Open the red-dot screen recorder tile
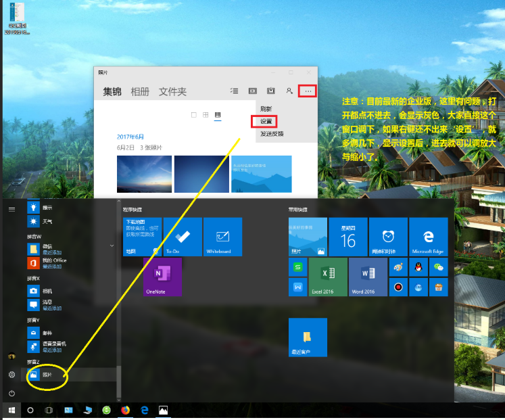The image size is (505, 420). (398, 287)
